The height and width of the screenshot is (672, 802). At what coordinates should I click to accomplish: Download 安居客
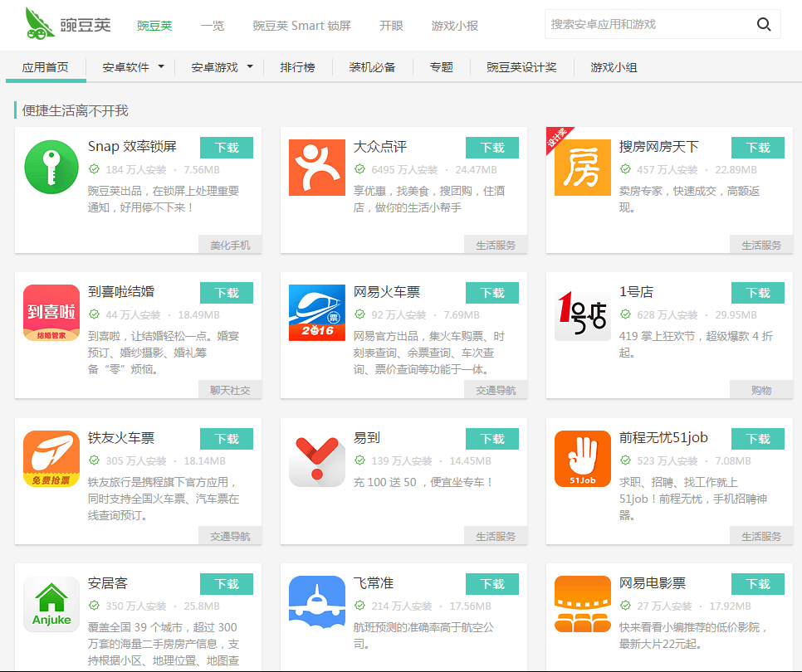pyautogui.click(x=227, y=584)
